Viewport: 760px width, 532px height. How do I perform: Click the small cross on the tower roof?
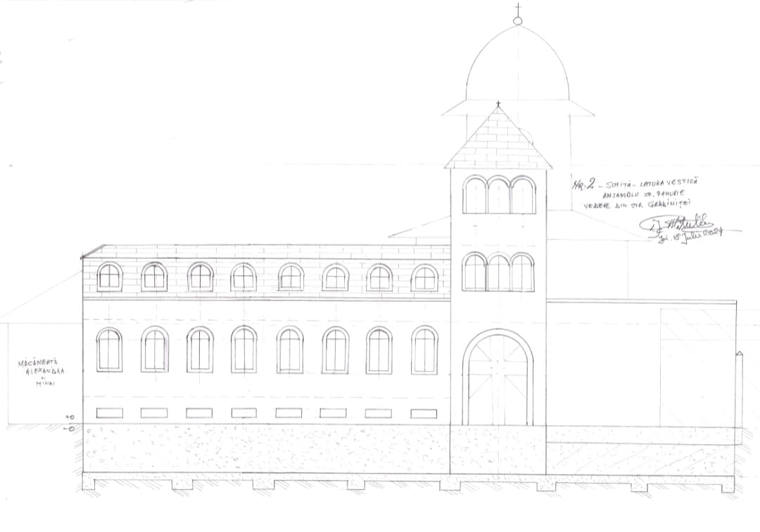pos(498,104)
